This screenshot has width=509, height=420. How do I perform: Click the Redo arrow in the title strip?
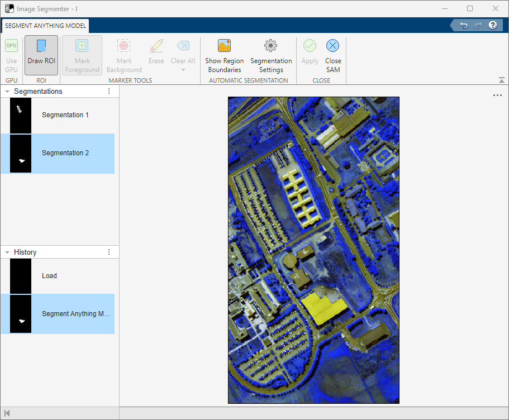pos(478,26)
